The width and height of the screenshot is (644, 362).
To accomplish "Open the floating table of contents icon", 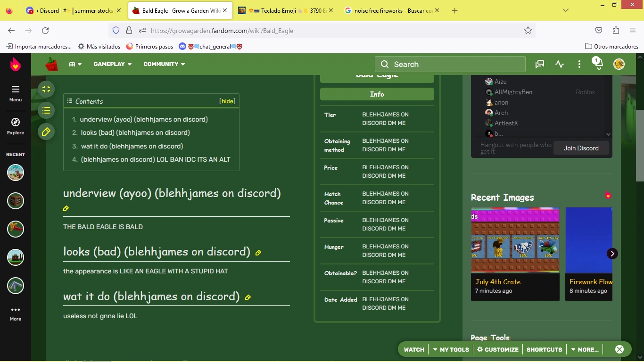I will 46,110.
